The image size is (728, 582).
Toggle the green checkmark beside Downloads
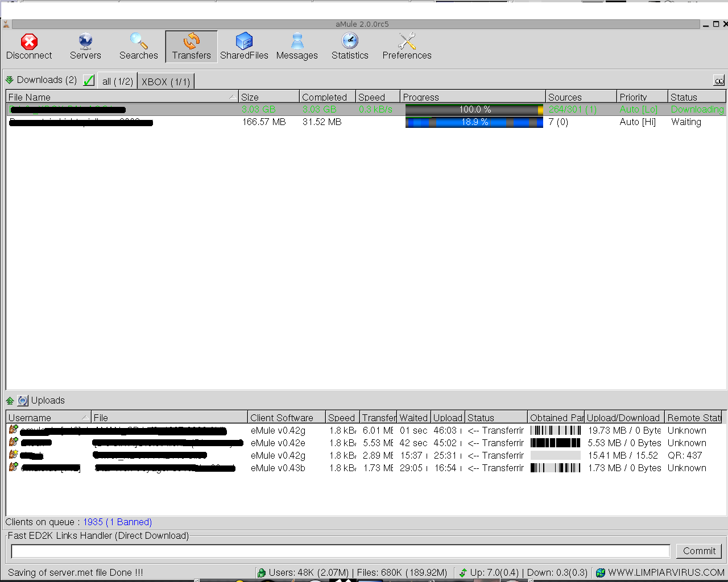89,80
